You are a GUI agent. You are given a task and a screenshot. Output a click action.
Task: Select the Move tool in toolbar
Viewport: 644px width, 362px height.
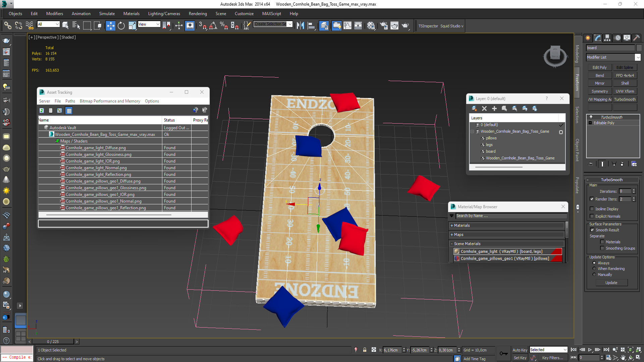pyautogui.click(x=110, y=26)
